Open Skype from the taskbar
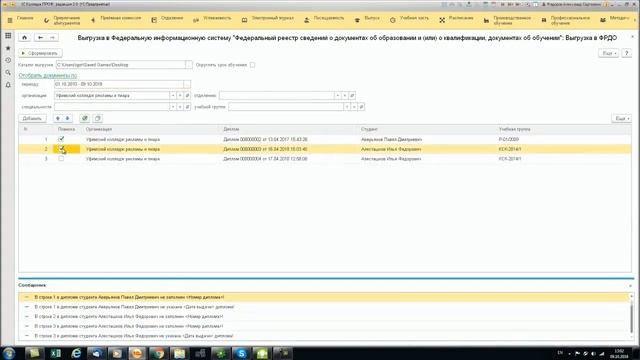The image size is (640, 360). pos(241,353)
